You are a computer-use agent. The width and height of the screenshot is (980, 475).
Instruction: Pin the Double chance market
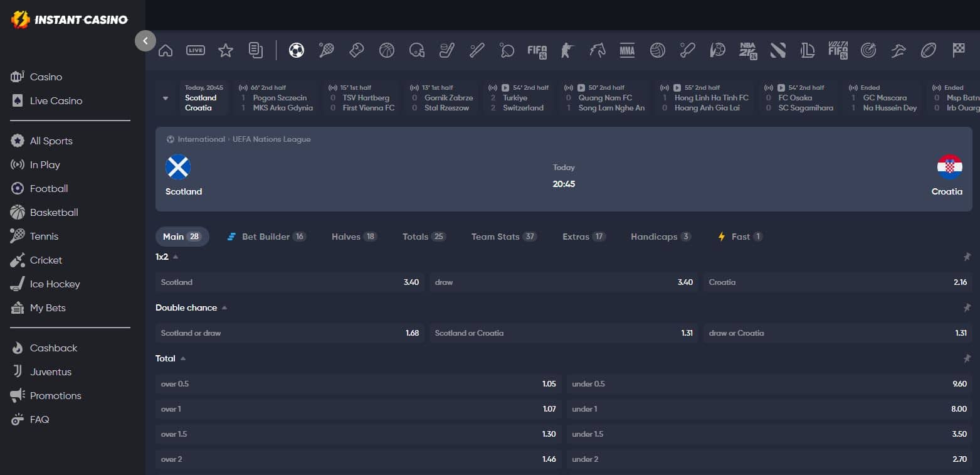[x=967, y=307]
